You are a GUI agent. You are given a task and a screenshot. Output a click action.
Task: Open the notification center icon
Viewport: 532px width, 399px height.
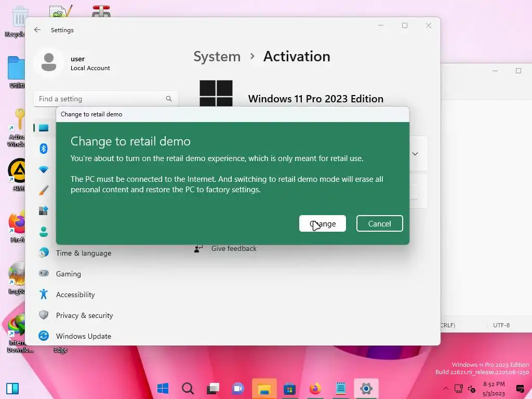pyautogui.click(x=520, y=389)
